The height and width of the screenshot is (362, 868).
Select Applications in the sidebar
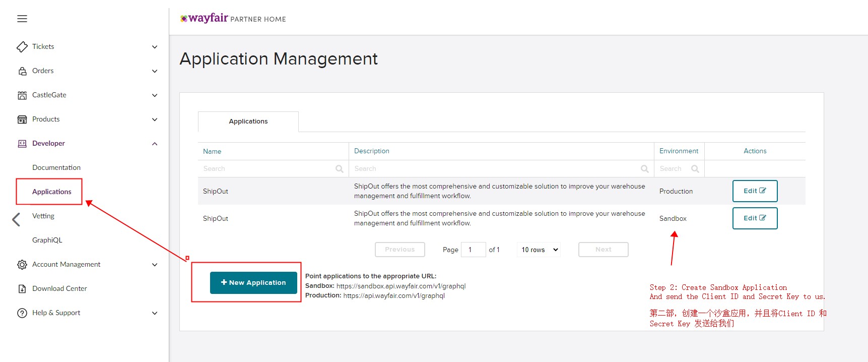(52, 192)
